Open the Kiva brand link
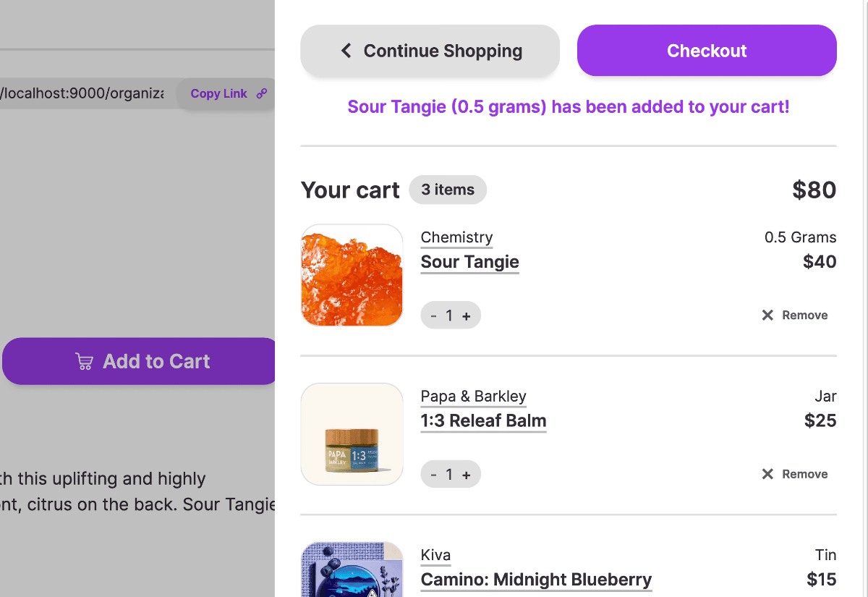The width and height of the screenshot is (868, 597). [435, 555]
